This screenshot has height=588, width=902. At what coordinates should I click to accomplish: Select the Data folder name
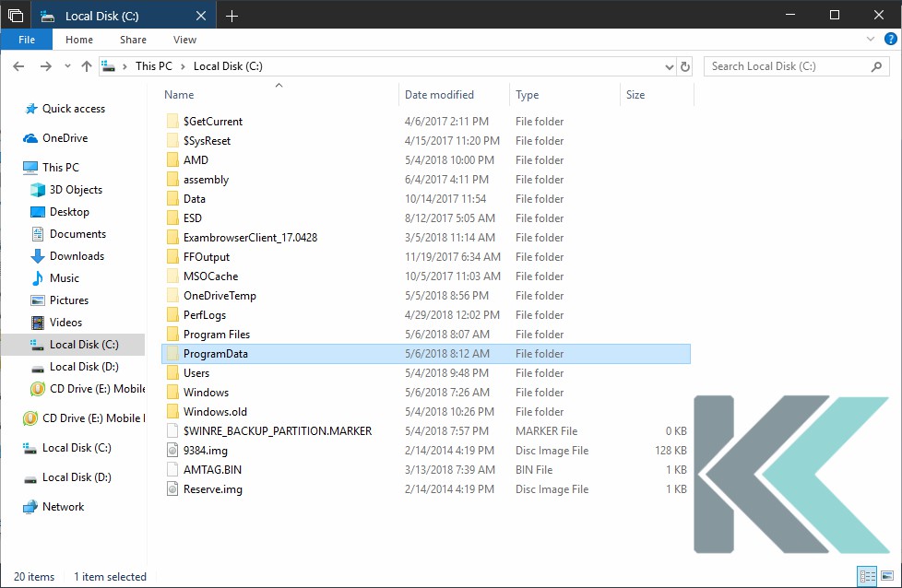click(195, 199)
